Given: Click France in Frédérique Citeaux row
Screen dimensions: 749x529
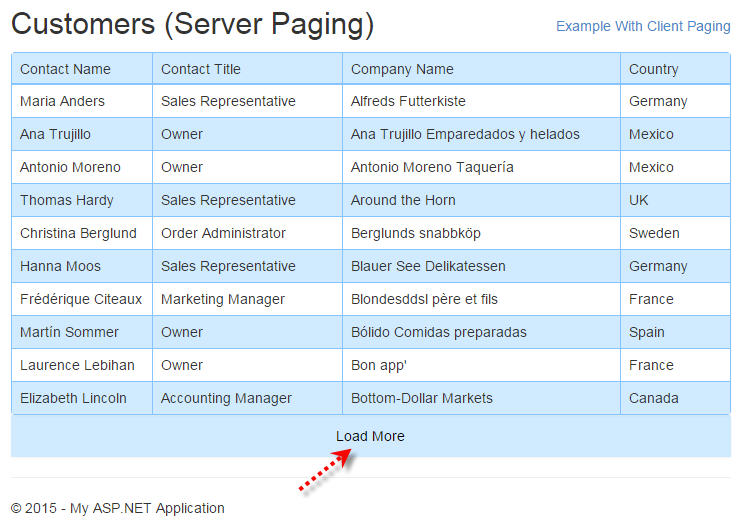Looking at the screenshot, I should click(x=675, y=299).
